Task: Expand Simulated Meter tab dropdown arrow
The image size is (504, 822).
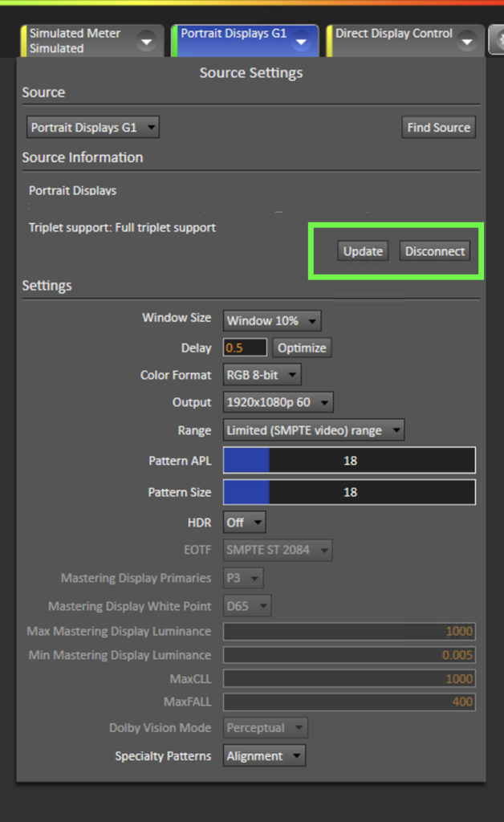Action: (x=146, y=42)
